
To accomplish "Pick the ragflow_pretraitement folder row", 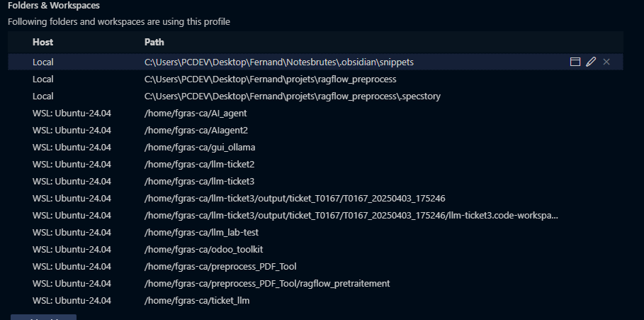I will 267,284.
